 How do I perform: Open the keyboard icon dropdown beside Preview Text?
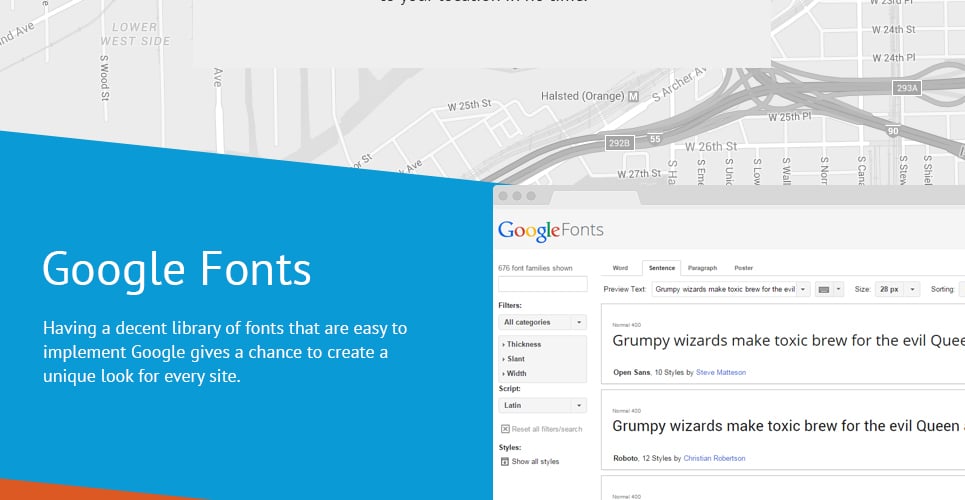[x=829, y=289]
